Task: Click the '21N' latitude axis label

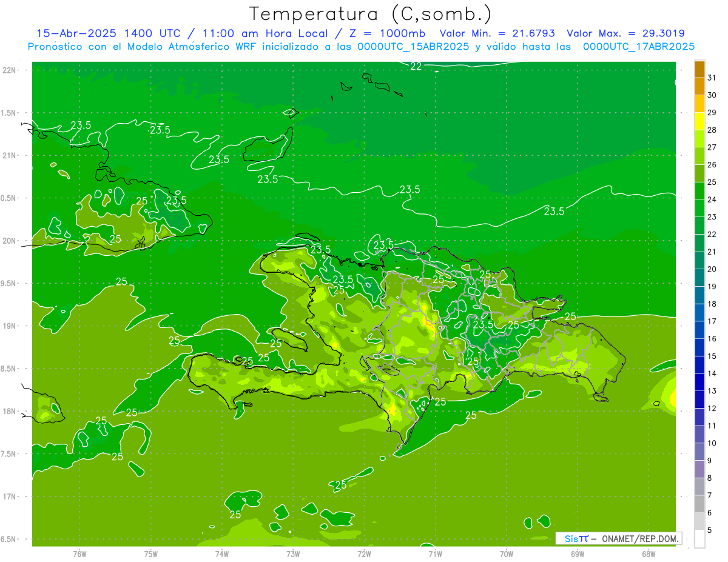Action: [x=9, y=156]
